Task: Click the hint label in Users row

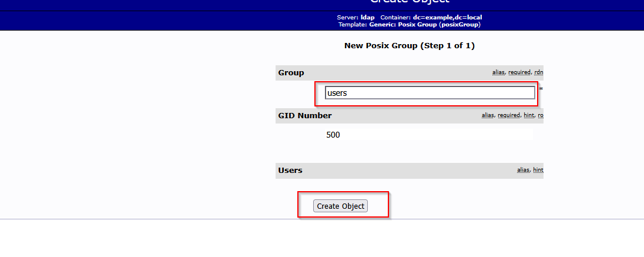Action: click(x=538, y=171)
